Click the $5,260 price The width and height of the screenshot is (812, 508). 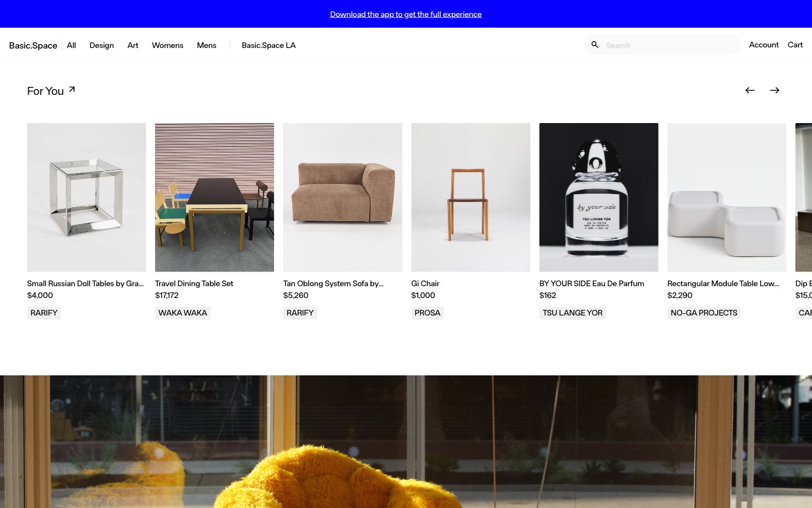296,295
